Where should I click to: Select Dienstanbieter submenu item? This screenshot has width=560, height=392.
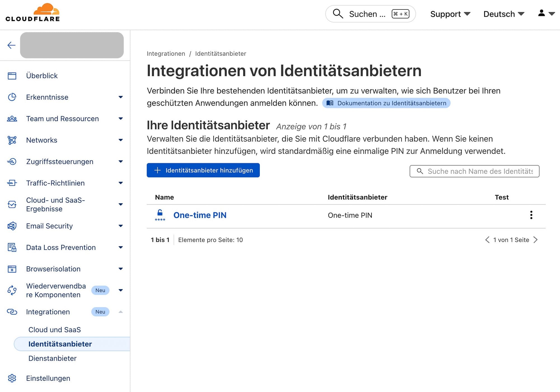(x=52, y=358)
